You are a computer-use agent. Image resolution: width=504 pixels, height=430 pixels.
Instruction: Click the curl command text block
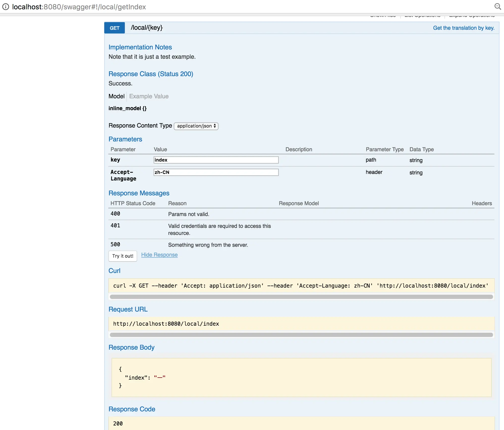point(301,286)
